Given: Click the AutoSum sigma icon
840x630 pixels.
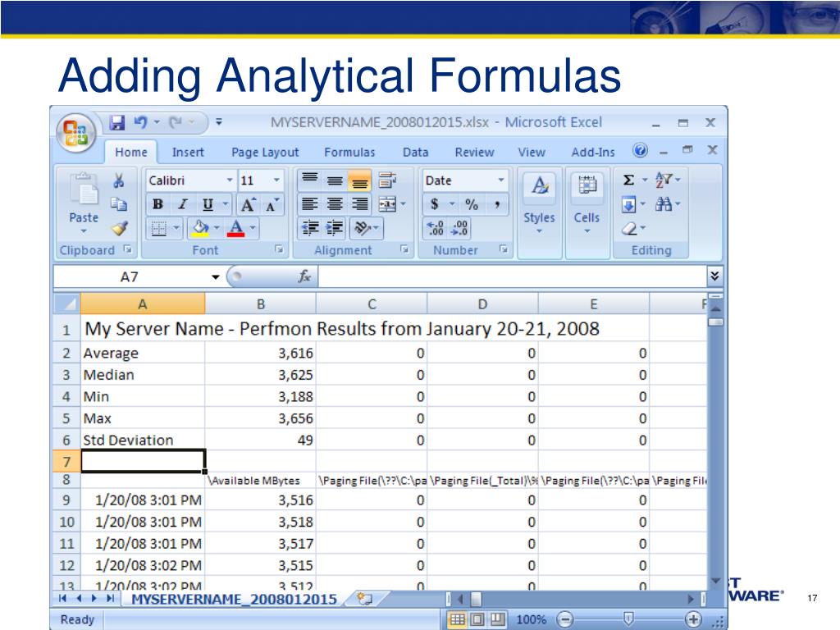Looking at the screenshot, I should coord(629,180).
